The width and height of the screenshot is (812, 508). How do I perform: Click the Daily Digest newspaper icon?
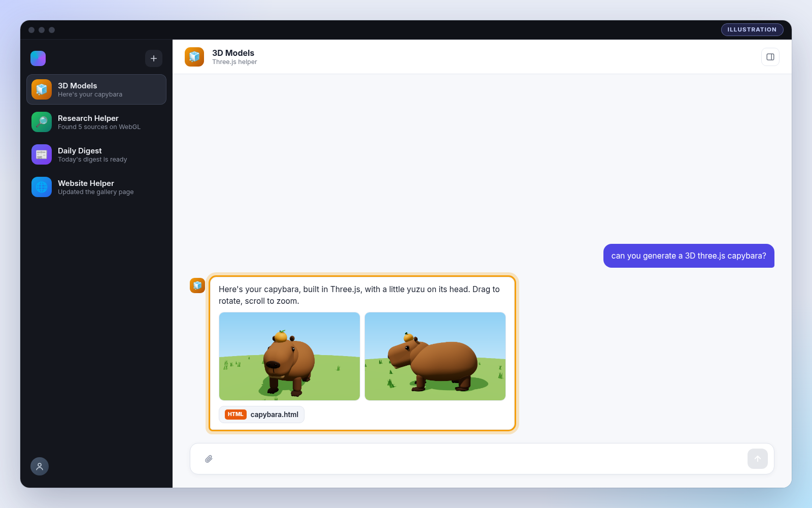click(42, 154)
